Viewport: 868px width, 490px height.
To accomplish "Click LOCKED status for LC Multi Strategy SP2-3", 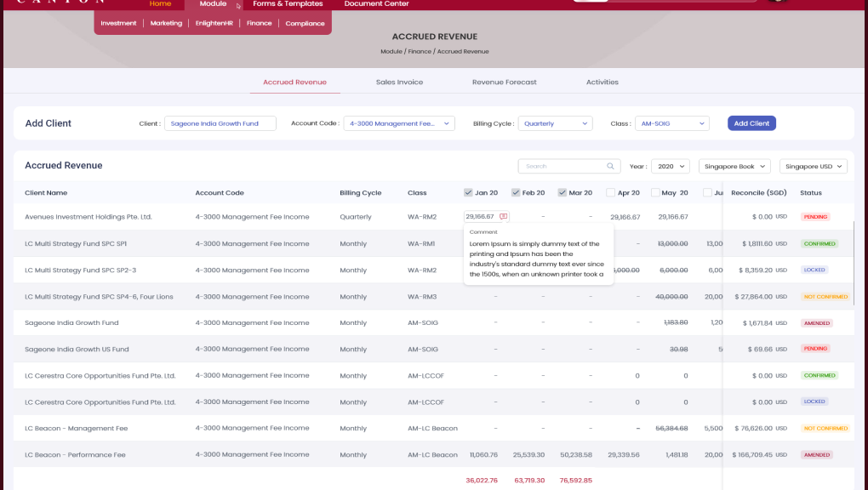I will pos(814,270).
